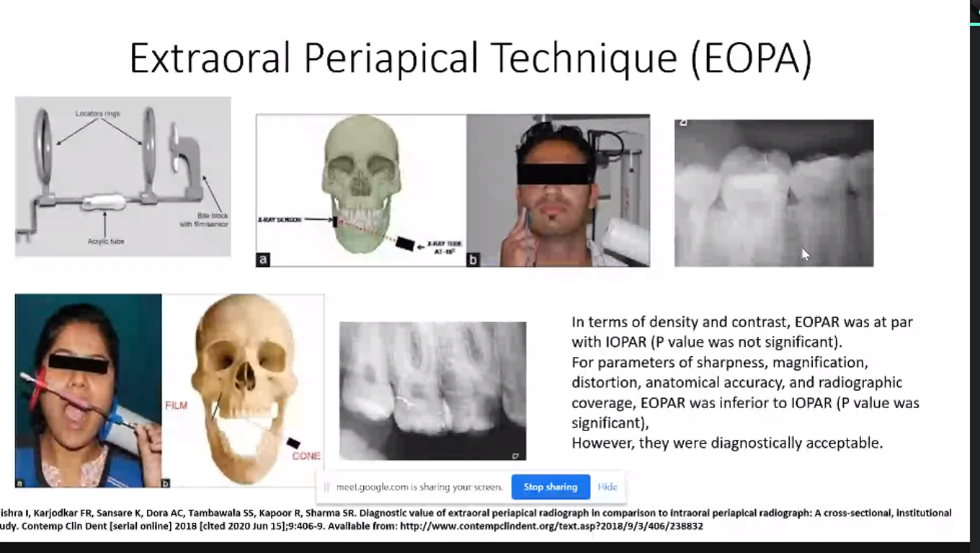Select the locator rings device diagram
The image size is (980, 553).
pyautogui.click(x=122, y=177)
